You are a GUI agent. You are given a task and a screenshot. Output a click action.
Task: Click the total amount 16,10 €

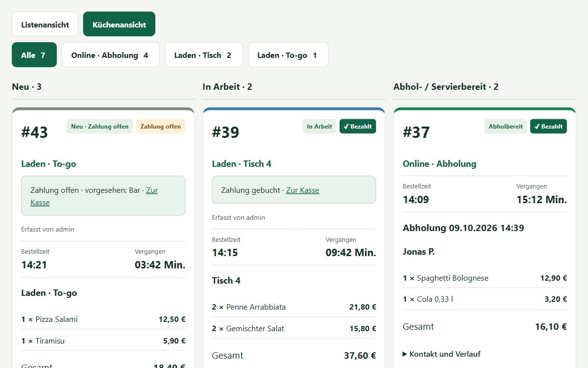551,326
